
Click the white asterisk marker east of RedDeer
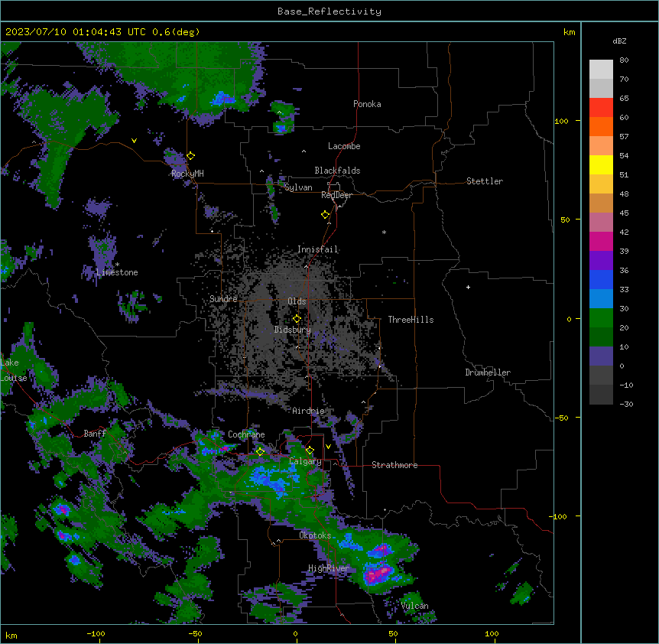(x=384, y=233)
